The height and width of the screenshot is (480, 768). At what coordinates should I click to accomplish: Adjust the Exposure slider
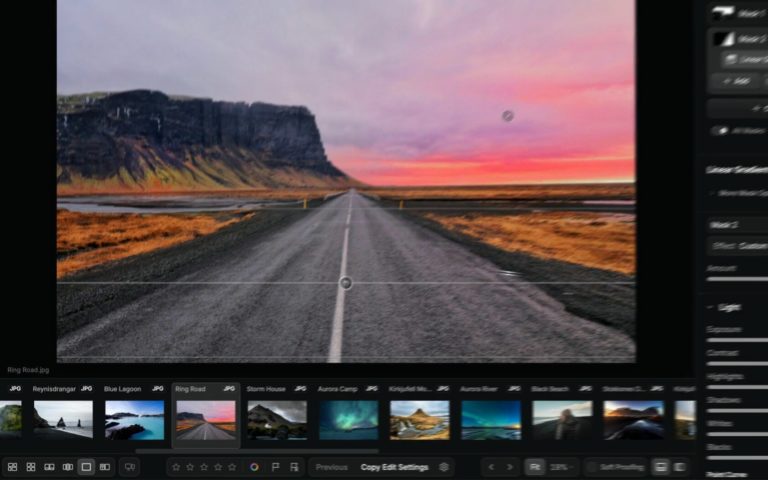point(737,340)
